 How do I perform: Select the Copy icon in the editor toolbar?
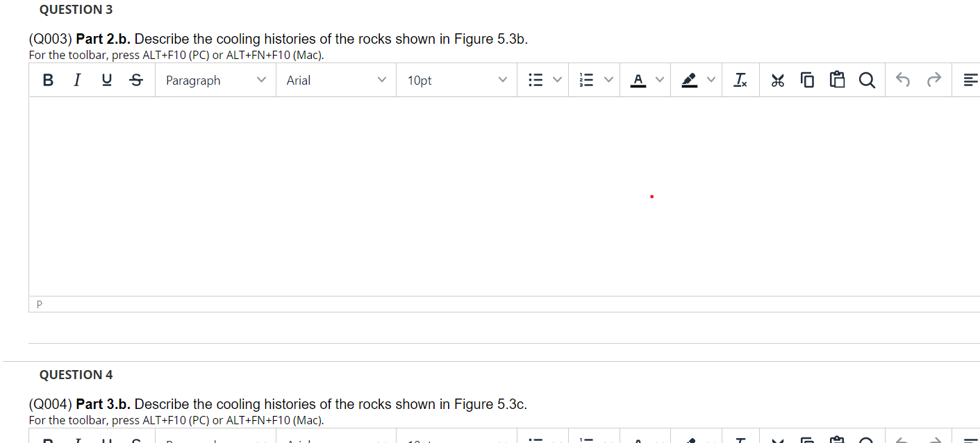(807, 80)
